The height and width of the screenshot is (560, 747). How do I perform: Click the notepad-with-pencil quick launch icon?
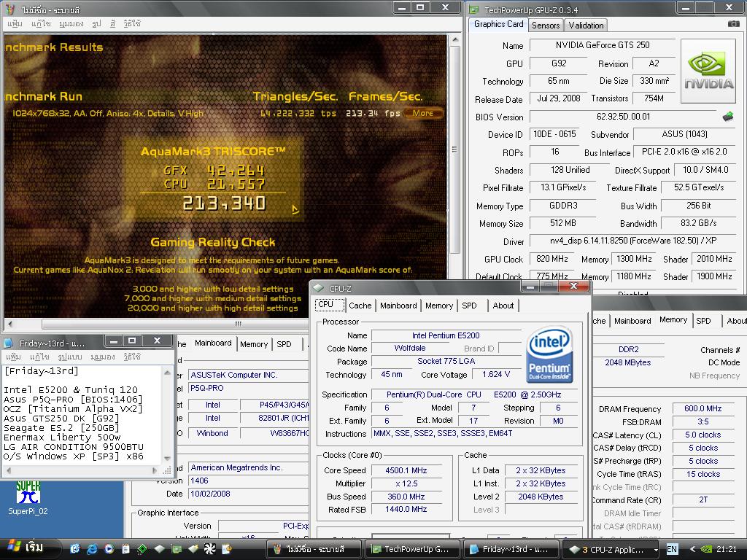(227, 549)
